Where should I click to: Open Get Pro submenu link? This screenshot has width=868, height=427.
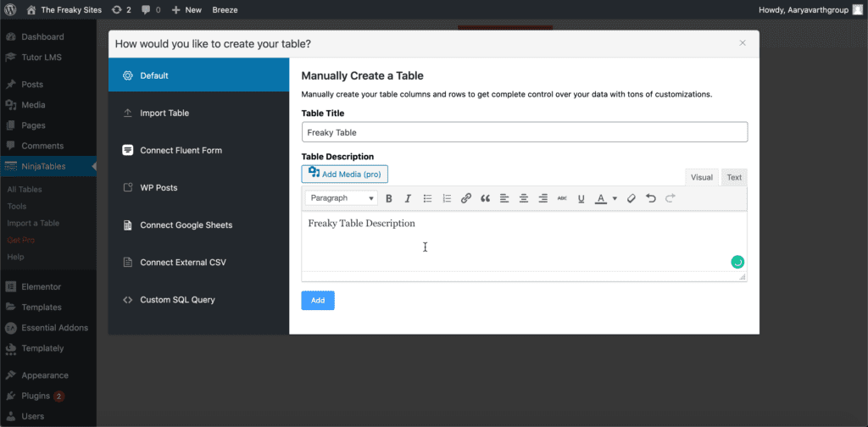(21, 240)
